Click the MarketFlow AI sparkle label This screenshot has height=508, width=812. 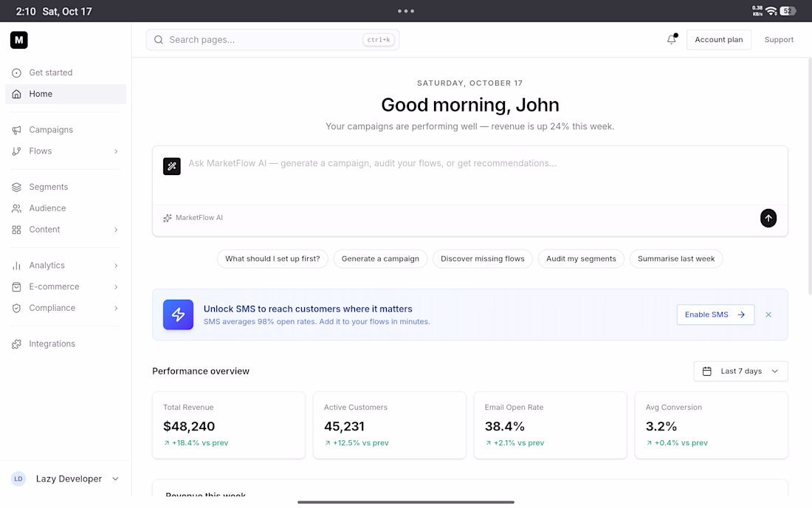pos(193,218)
